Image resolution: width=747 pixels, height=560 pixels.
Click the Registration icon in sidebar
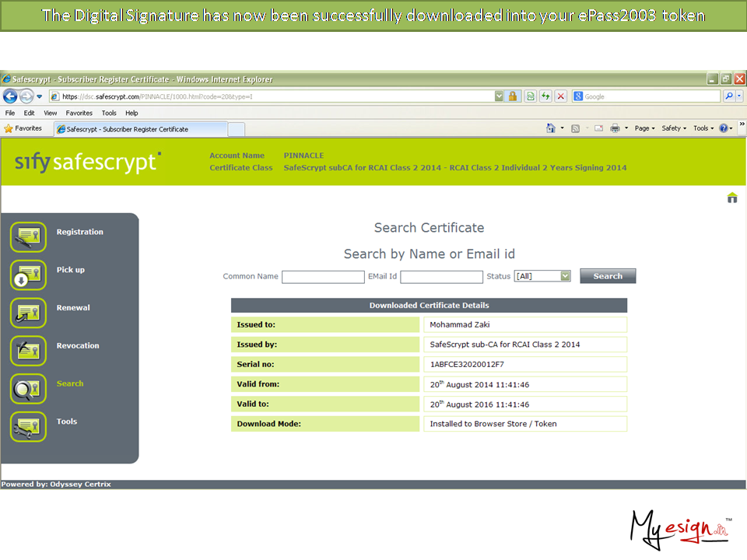(x=29, y=237)
